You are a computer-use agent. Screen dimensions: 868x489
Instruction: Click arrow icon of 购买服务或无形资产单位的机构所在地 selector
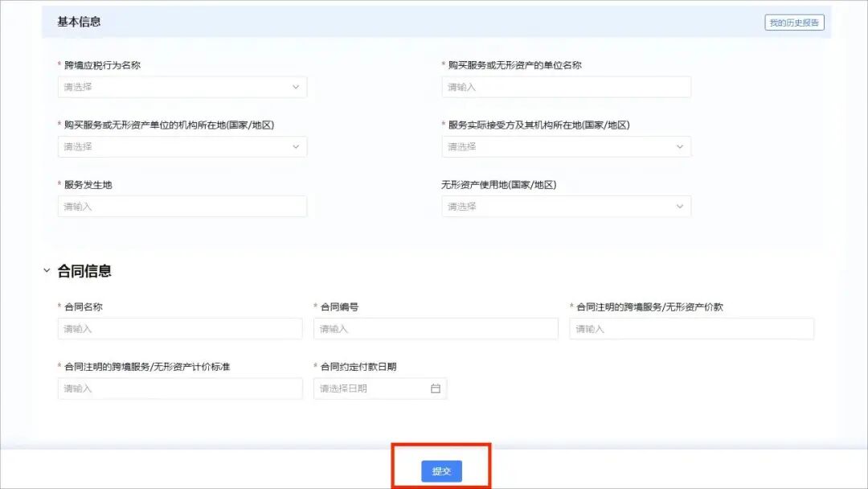pyautogui.click(x=295, y=146)
